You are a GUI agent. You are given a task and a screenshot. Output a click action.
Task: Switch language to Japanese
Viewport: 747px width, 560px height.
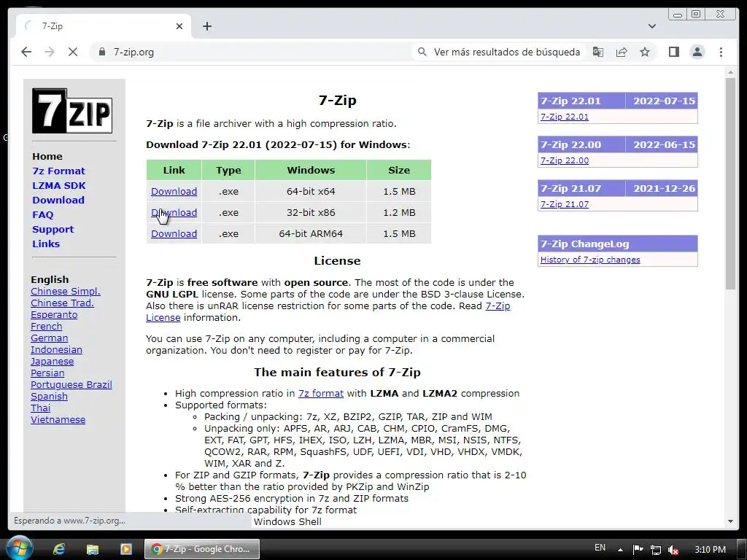[x=52, y=362]
